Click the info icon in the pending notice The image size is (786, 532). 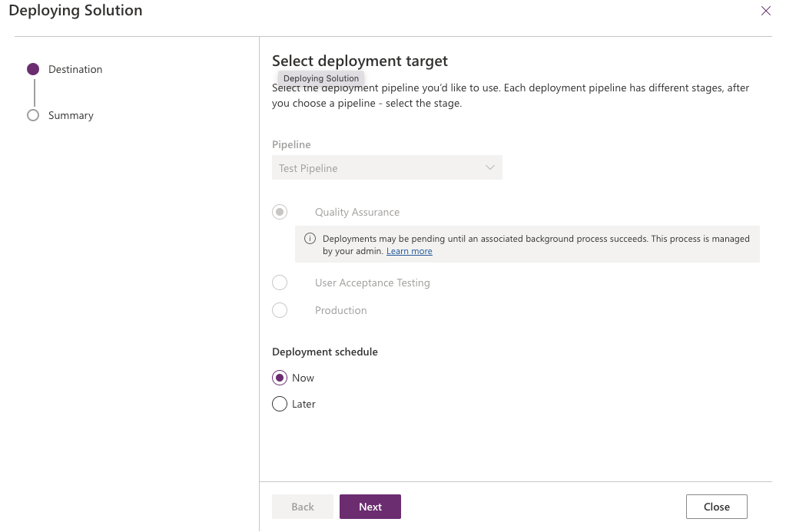(x=310, y=239)
